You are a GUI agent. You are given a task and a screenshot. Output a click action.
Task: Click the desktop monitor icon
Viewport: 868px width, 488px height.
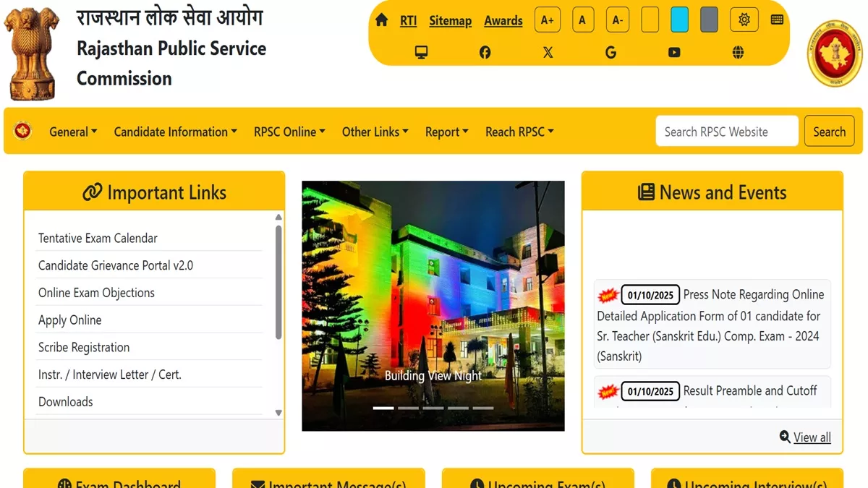(421, 52)
